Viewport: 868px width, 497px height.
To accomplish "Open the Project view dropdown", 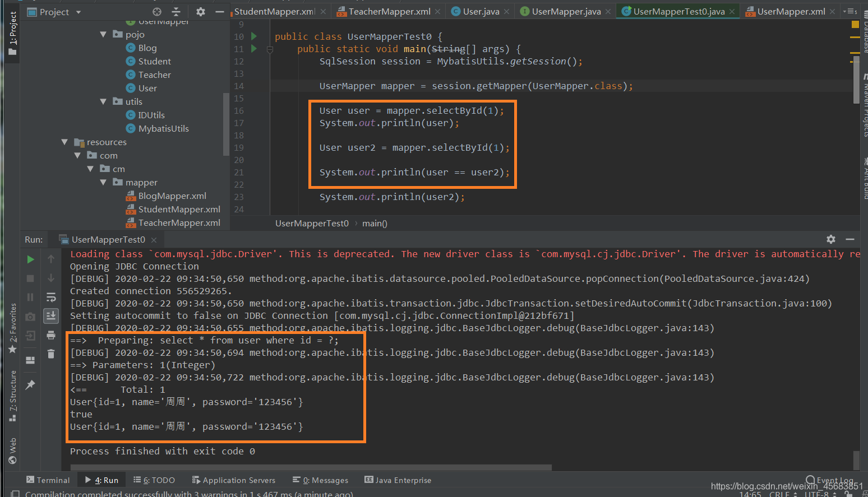I will pos(79,12).
